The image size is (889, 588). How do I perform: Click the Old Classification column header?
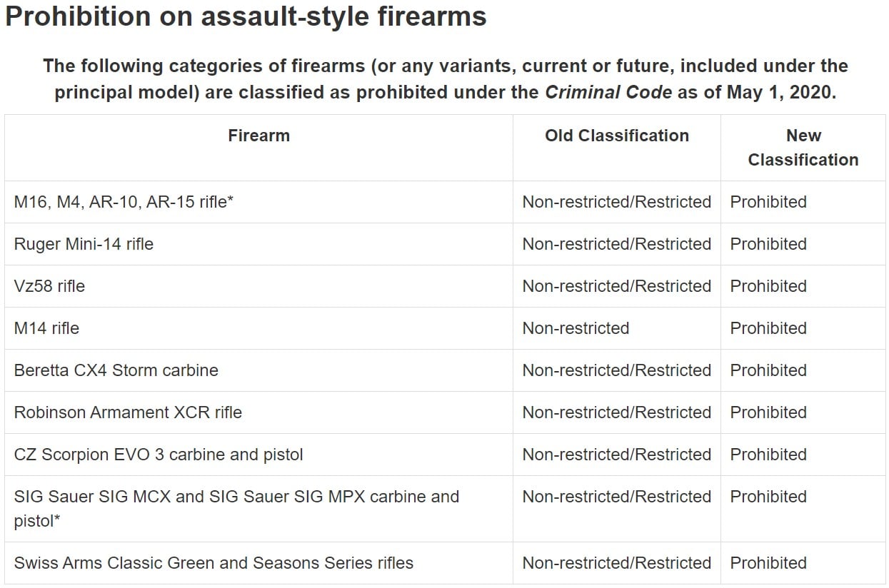(x=617, y=136)
